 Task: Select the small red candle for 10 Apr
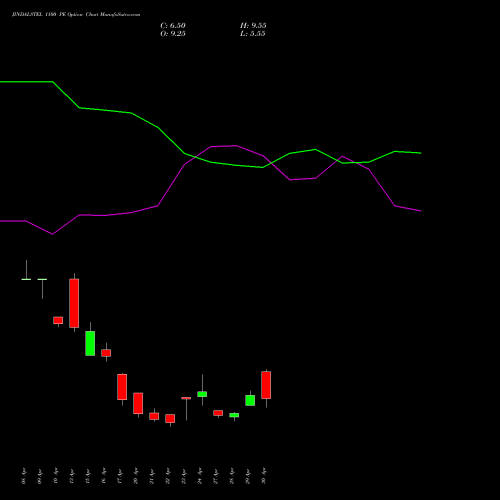pos(58,320)
